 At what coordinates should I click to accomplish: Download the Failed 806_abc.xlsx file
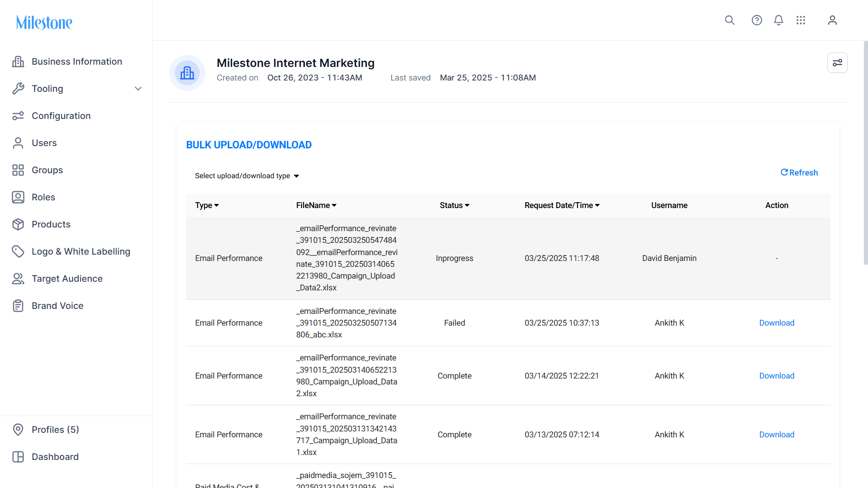coord(777,323)
